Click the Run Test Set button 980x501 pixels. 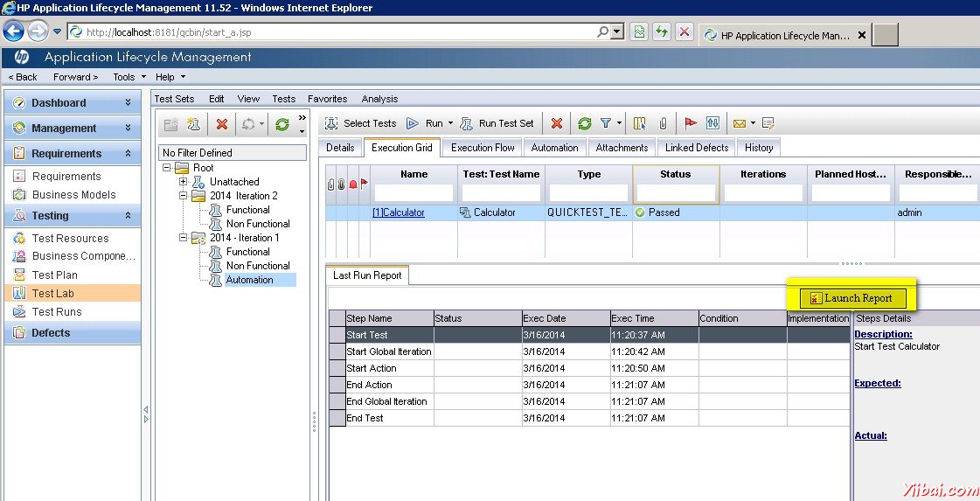click(497, 123)
